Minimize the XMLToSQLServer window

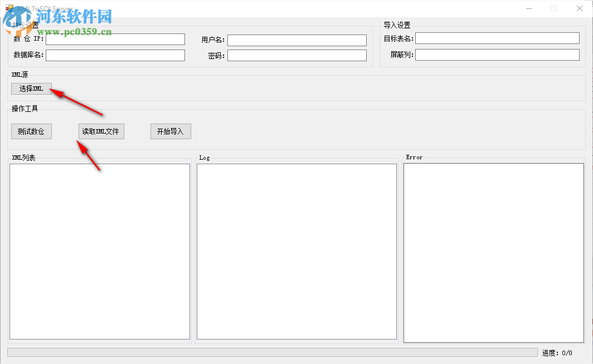528,8
